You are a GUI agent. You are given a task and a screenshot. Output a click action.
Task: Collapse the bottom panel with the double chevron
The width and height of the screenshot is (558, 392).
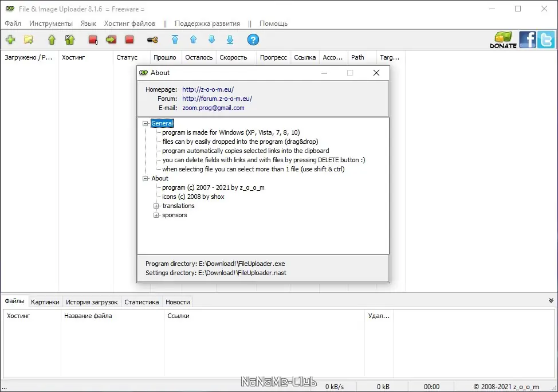pyautogui.click(x=551, y=301)
